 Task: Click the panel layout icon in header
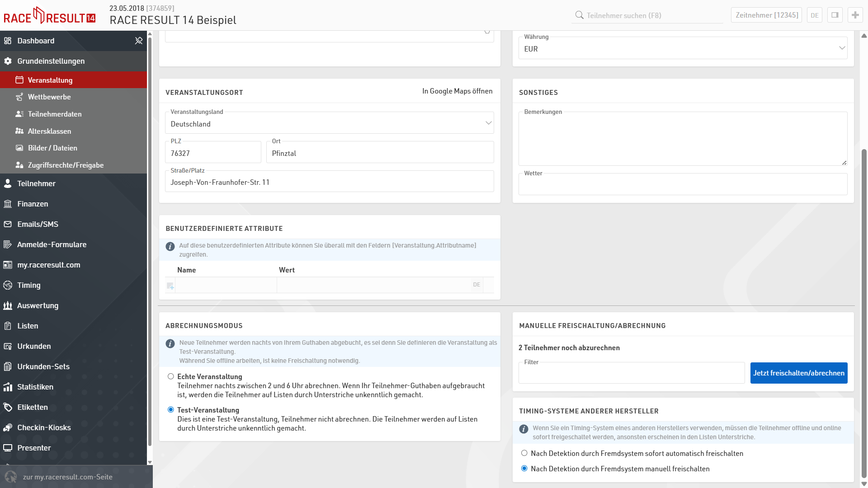835,15
